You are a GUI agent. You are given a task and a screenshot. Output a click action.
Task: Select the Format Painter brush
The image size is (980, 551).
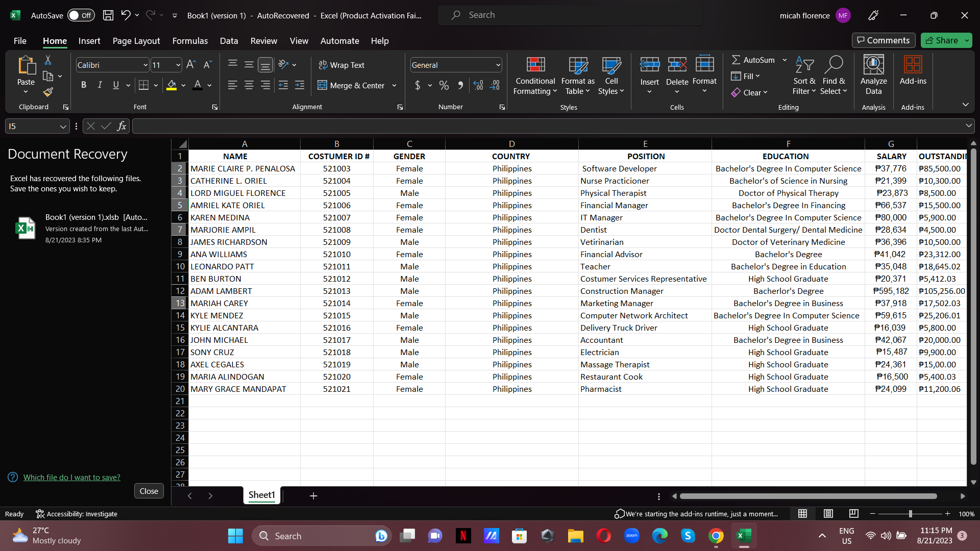[x=48, y=92]
